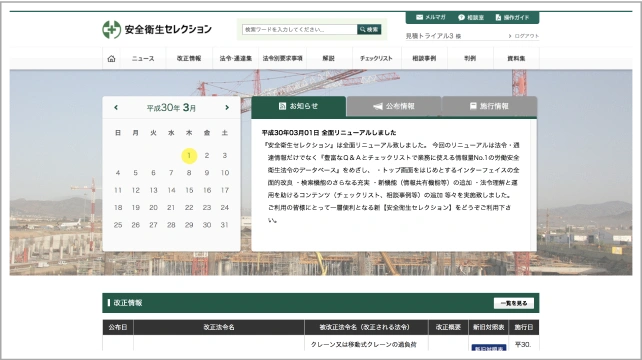
Task: Select day 13 in calendar
Action: click(x=153, y=190)
